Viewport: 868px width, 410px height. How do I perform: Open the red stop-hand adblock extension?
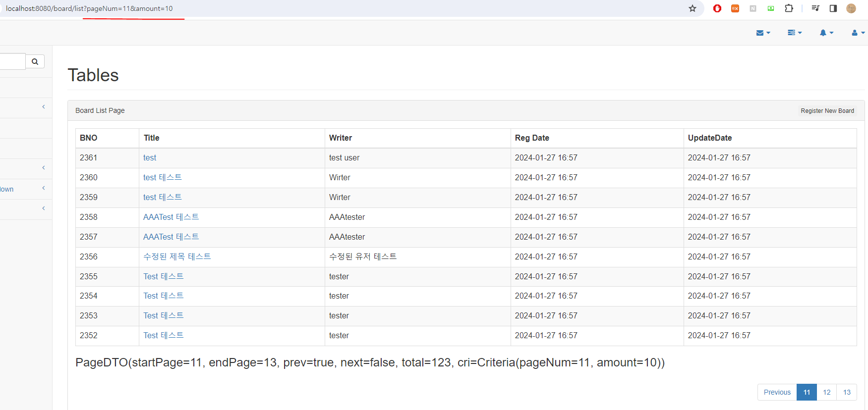pos(717,8)
